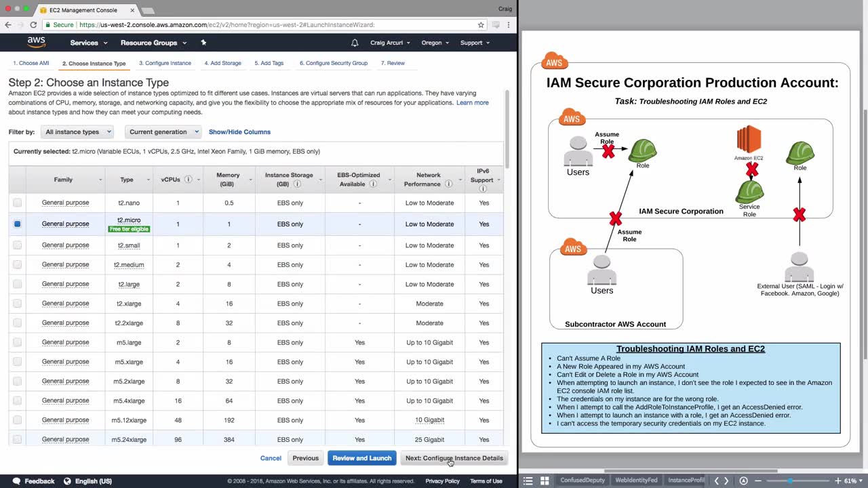Click the pin shortcuts icon in AWS navbar
The height and width of the screenshot is (488, 868).
[x=203, y=43]
